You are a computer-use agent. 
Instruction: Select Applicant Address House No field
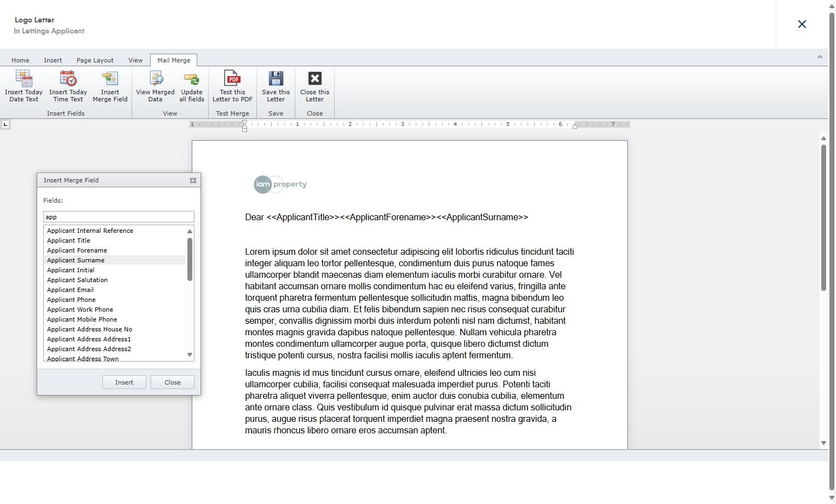[114, 329]
